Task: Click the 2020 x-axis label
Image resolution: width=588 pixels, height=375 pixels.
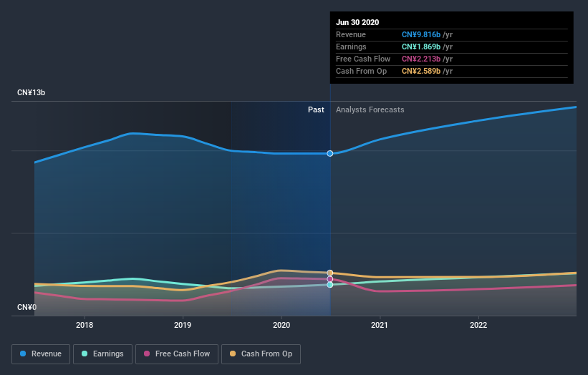Action: (281, 325)
